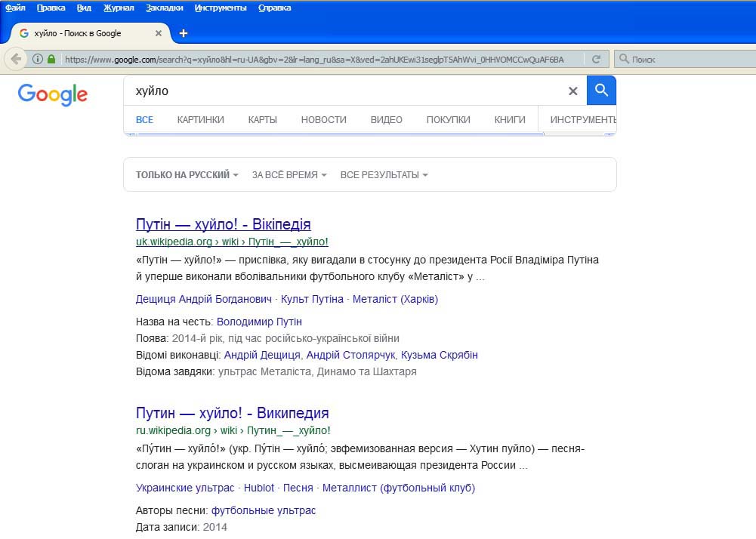The width and height of the screenshot is (756, 539).
Task: Select the ВСЕ search tab
Action: point(145,119)
